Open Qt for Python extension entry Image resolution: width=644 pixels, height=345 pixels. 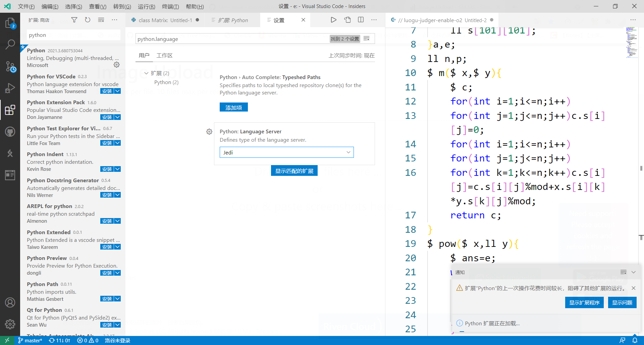click(73, 317)
